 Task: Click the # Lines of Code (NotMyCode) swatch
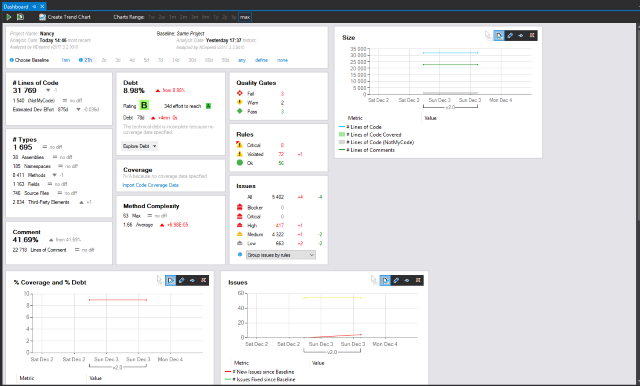tap(342, 142)
